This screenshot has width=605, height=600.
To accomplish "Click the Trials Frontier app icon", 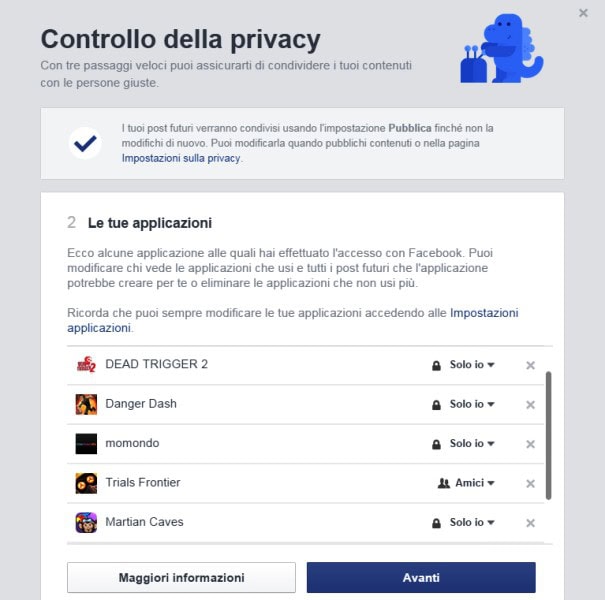I will (86, 483).
